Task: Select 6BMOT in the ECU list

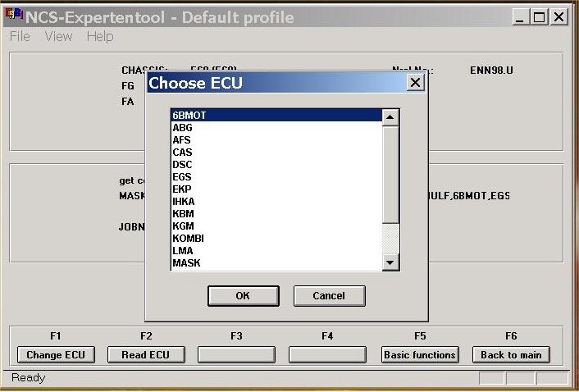Action: (276, 115)
